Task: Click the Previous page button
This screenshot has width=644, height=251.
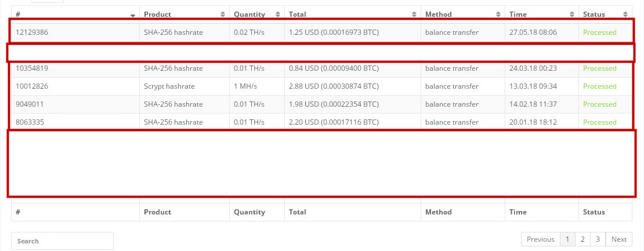Action: point(541,239)
